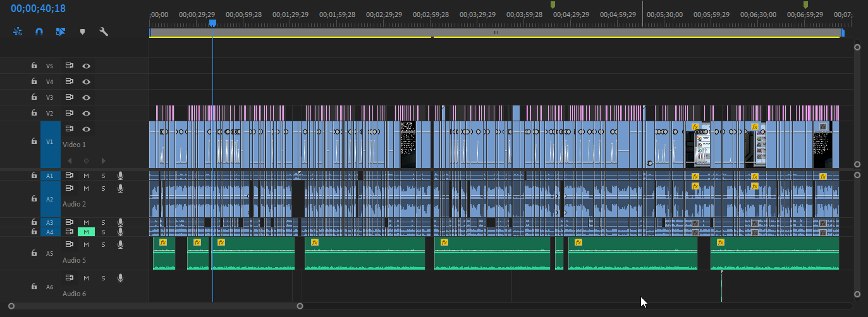Unmute the A4 audio track
Screen dimensions: 868x317
coord(86,232)
